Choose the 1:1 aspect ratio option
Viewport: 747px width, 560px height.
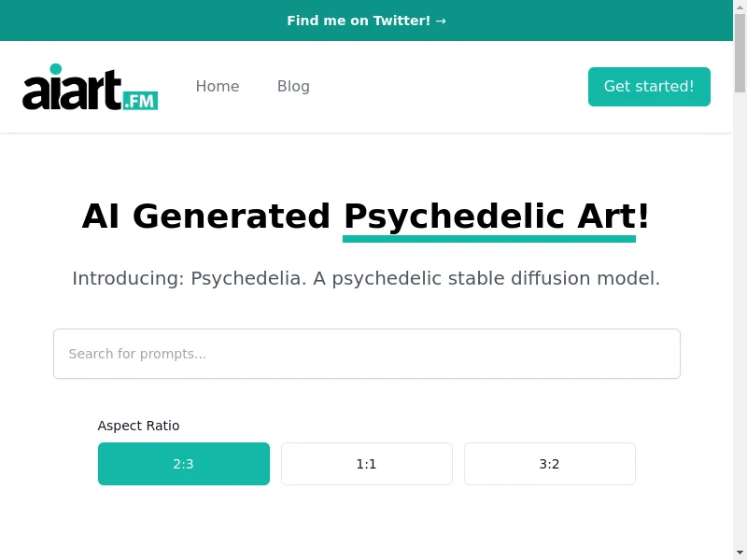[367, 464]
